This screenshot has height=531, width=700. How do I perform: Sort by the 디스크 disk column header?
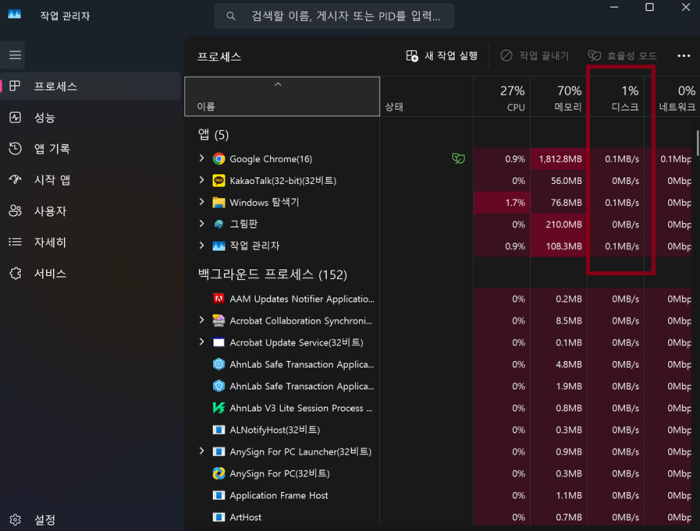point(616,96)
